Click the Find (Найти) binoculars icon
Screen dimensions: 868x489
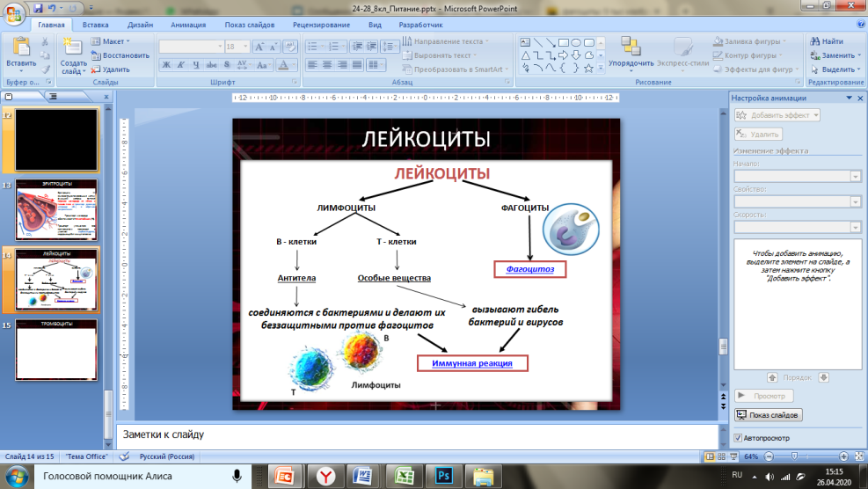(x=814, y=41)
